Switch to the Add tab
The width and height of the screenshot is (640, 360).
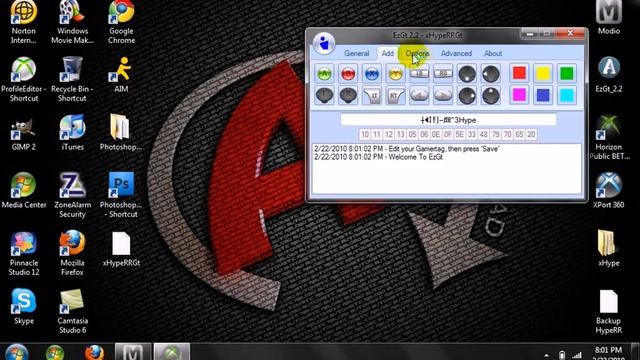[387, 53]
